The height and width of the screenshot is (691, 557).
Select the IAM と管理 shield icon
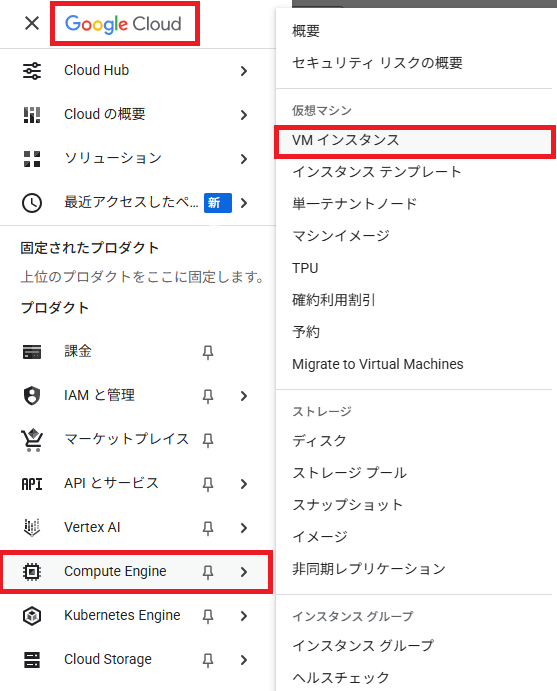32,395
